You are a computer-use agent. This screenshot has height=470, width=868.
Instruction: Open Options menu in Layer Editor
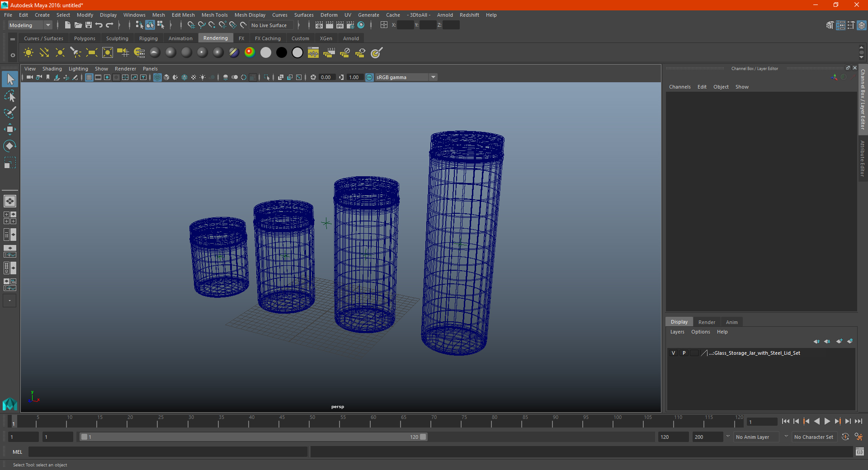700,332
